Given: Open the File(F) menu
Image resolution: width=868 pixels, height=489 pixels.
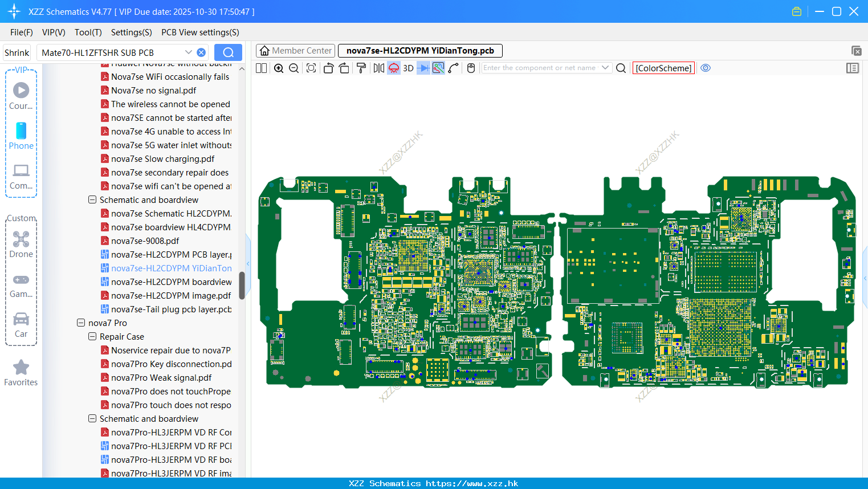Looking at the screenshot, I should pyautogui.click(x=22, y=32).
